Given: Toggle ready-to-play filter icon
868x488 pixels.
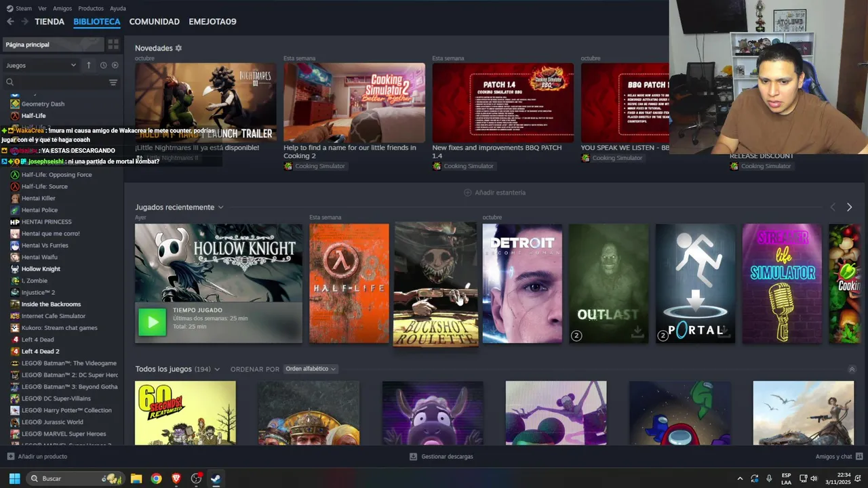Looking at the screenshot, I should (115, 65).
